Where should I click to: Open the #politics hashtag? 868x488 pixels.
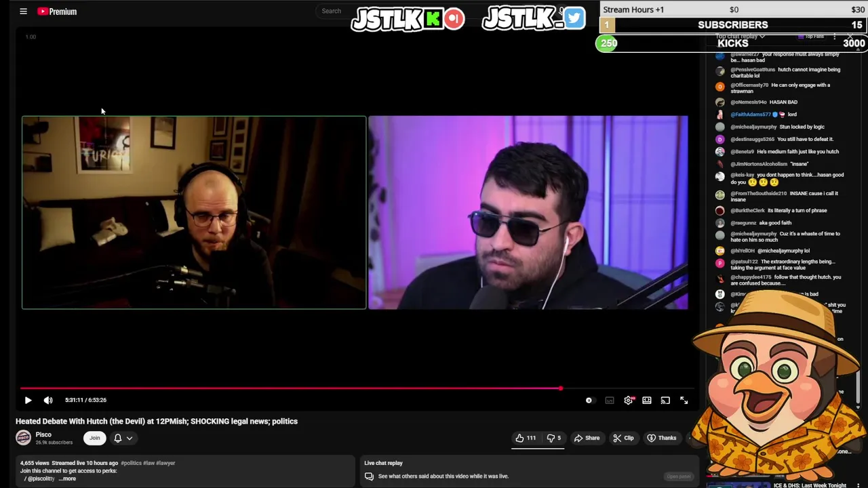tap(131, 463)
